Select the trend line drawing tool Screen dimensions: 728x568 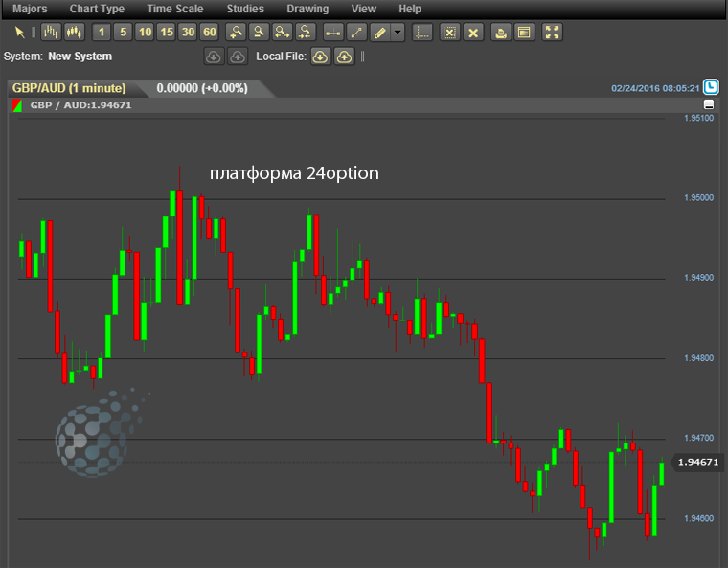(x=356, y=33)
